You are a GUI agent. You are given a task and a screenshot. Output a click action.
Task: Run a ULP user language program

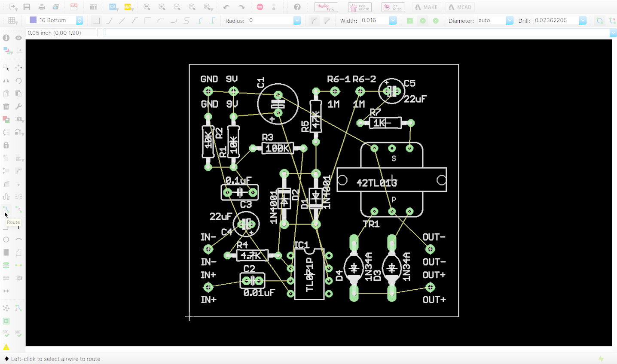click(128, 7)
